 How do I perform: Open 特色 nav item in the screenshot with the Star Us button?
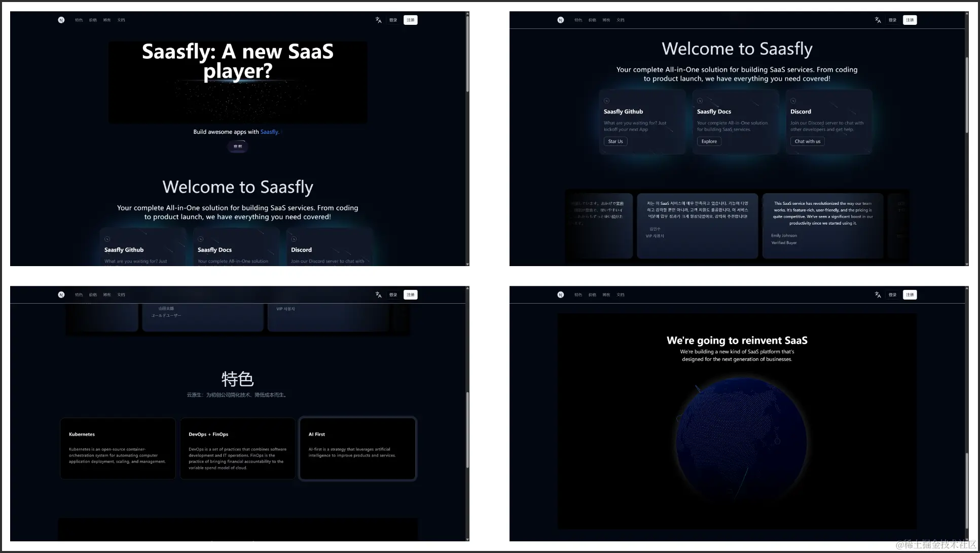(x=578, y=20)
